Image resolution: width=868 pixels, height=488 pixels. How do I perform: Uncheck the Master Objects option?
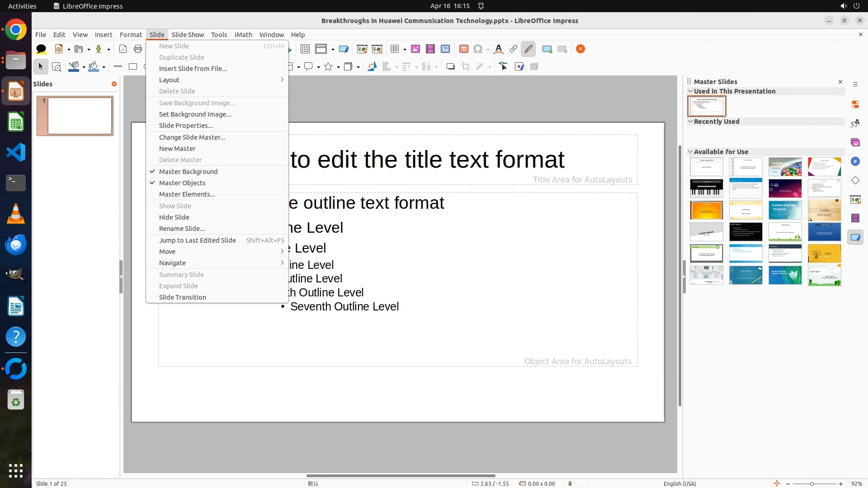click(x=182, y=183)
